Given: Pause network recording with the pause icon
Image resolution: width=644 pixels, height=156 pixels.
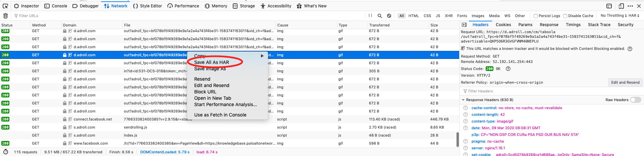Looking at the screenshot, I should [370, 16].
